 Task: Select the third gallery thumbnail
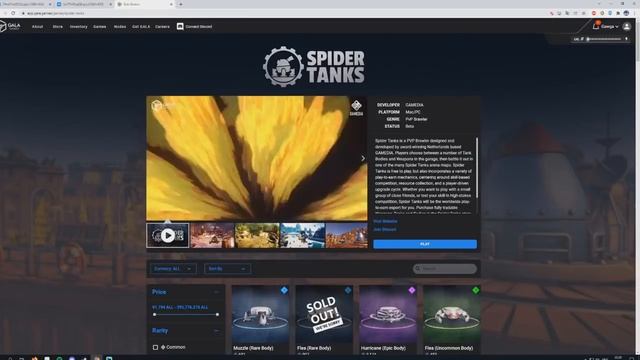[257, 236]
